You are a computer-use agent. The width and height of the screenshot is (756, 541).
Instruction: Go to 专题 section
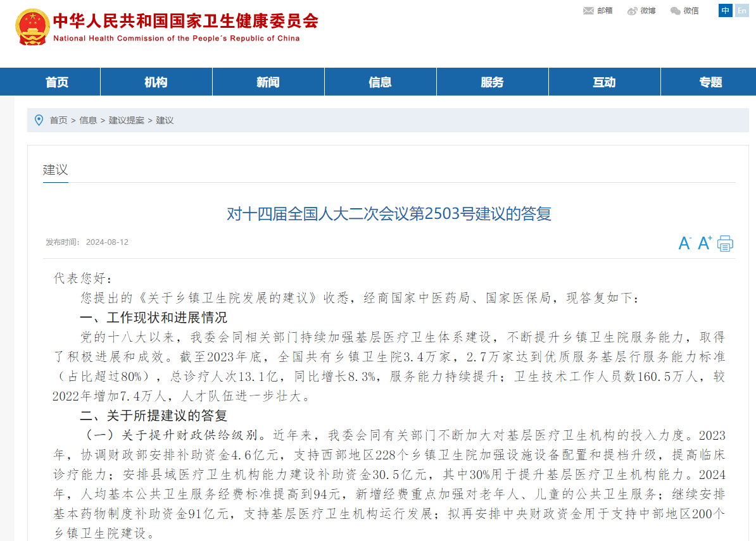(710, 82)
